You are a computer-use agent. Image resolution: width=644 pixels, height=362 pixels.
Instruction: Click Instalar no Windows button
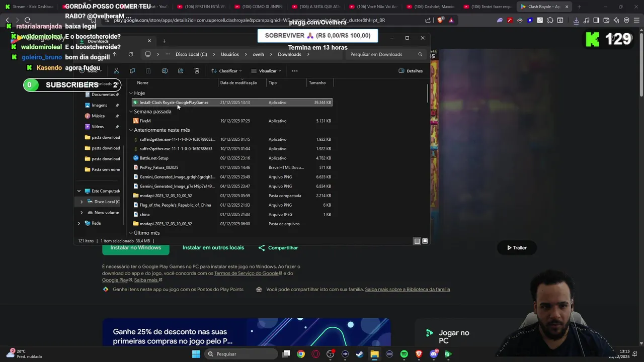(136, 248)
